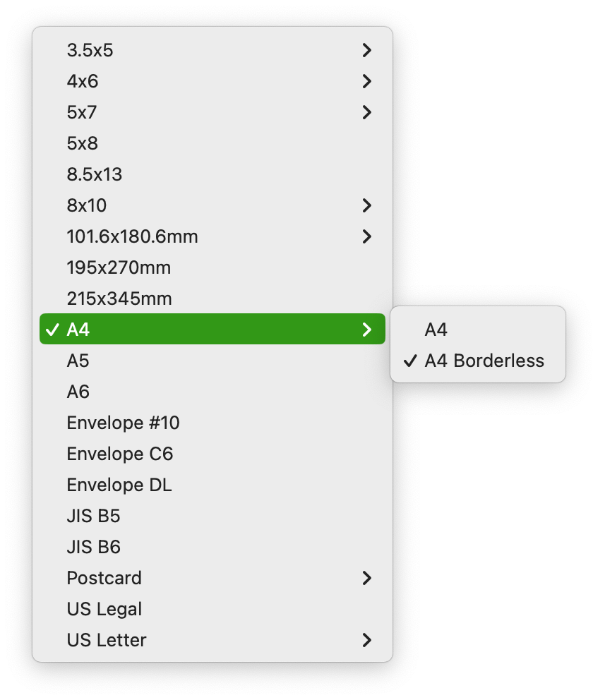Select the A6 paper size

point(78,392)
